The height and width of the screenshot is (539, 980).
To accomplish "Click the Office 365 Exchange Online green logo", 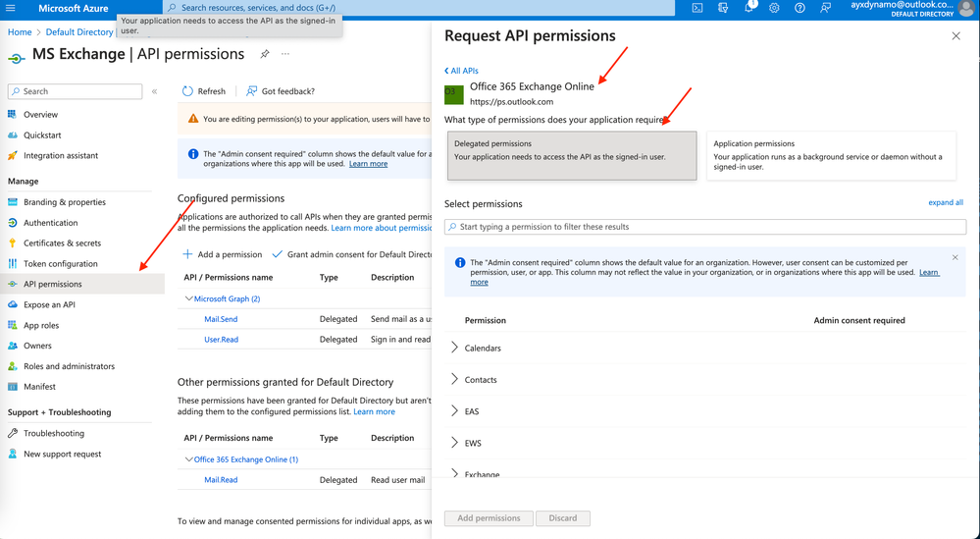I will [x=454, y=95].
